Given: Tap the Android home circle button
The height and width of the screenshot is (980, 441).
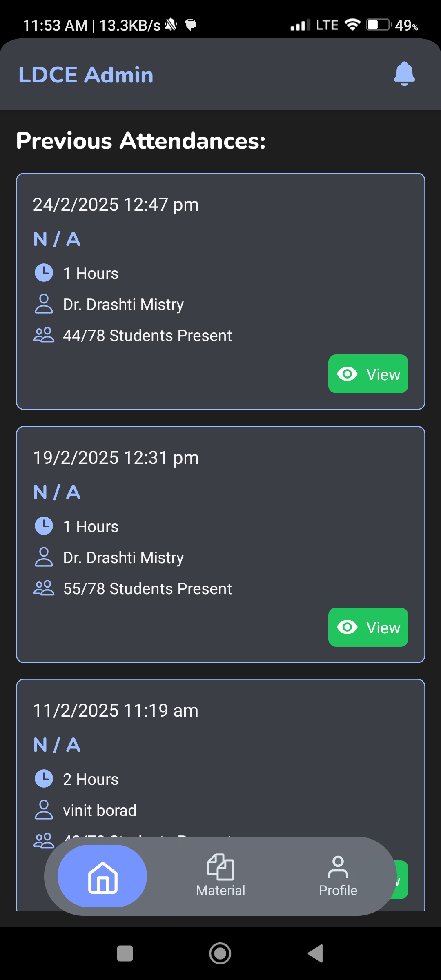Looking at the screenshot, I should [x=220, y=953].
